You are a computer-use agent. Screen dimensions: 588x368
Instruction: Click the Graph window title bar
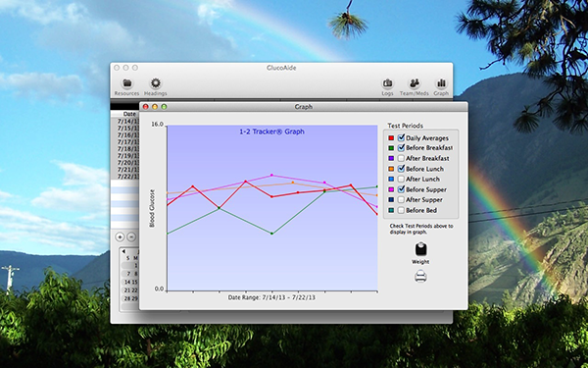pos(304,107)
